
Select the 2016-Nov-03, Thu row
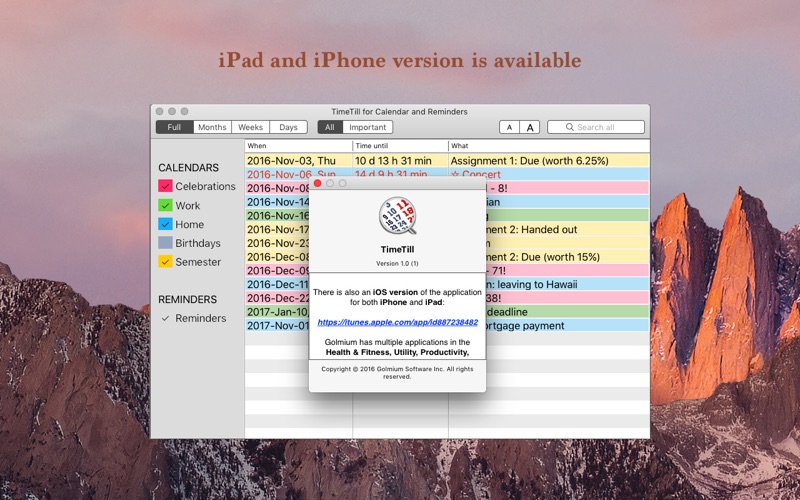click(447, 161)
